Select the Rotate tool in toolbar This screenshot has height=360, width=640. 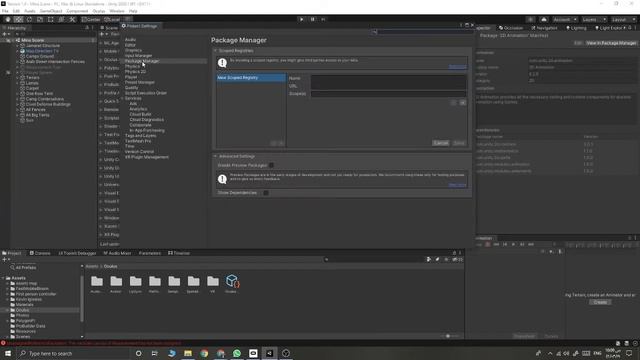[29, 19]
